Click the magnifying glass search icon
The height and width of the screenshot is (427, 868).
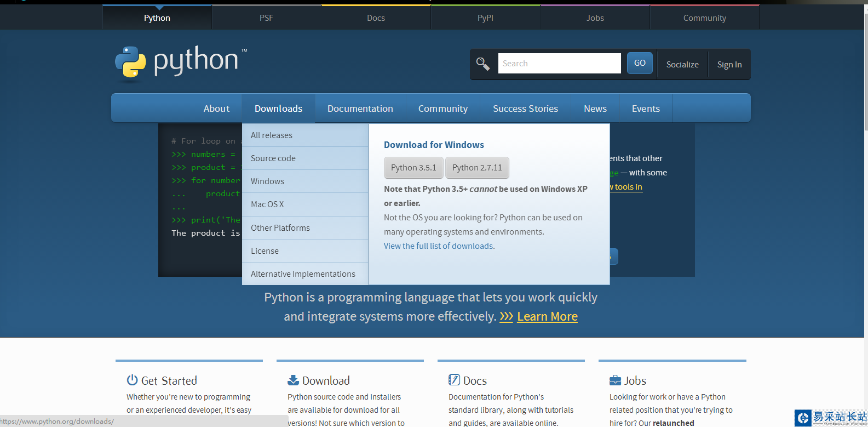pyautogui.click(x=483, y=64)
